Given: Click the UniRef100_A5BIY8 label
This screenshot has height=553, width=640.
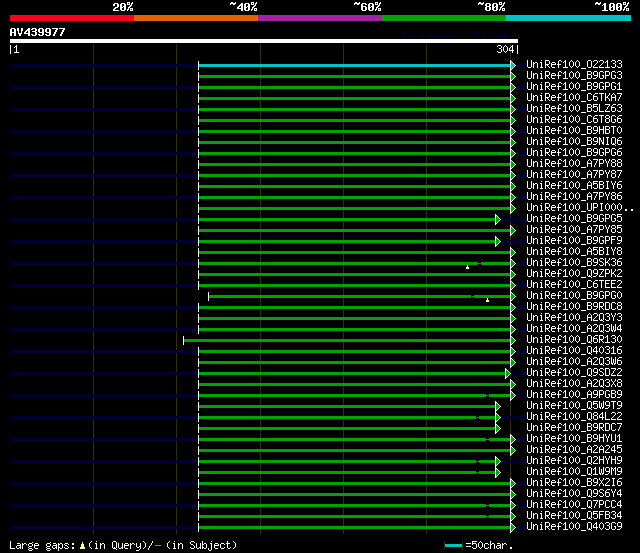Looking at the screenshot, I should click(x=574, y=252).
